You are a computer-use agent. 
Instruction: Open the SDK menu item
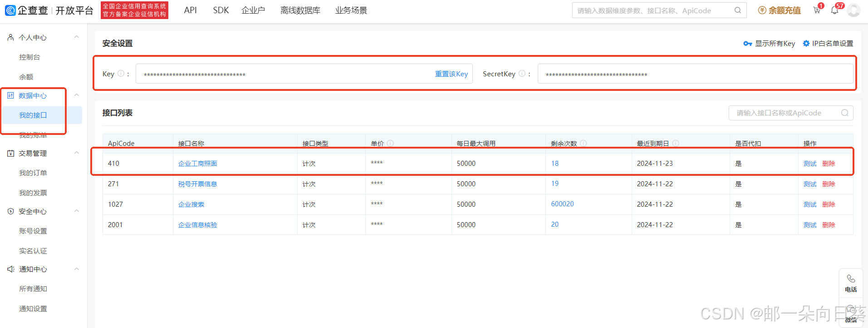point(221,10)
